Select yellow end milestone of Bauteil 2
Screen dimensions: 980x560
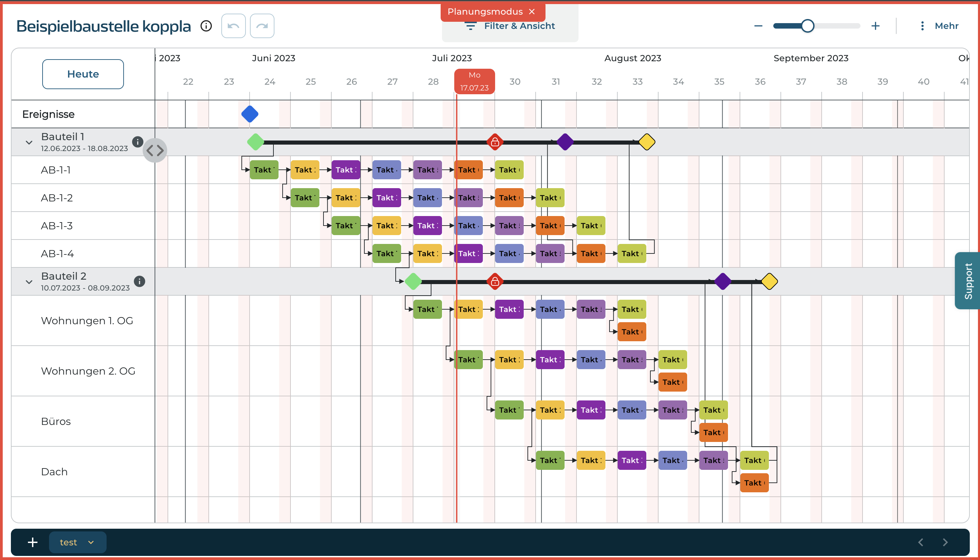click(x=769, y=282)
